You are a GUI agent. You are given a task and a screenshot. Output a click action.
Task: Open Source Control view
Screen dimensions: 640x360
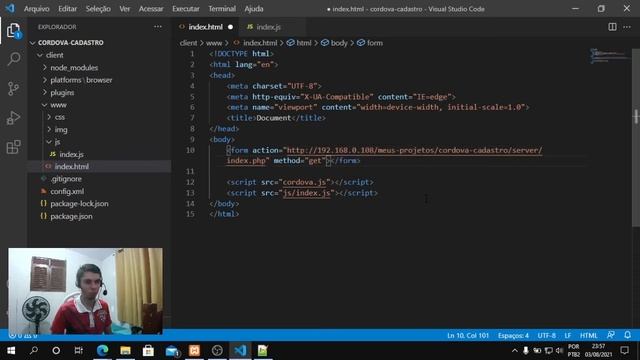(x=13, y=89)
